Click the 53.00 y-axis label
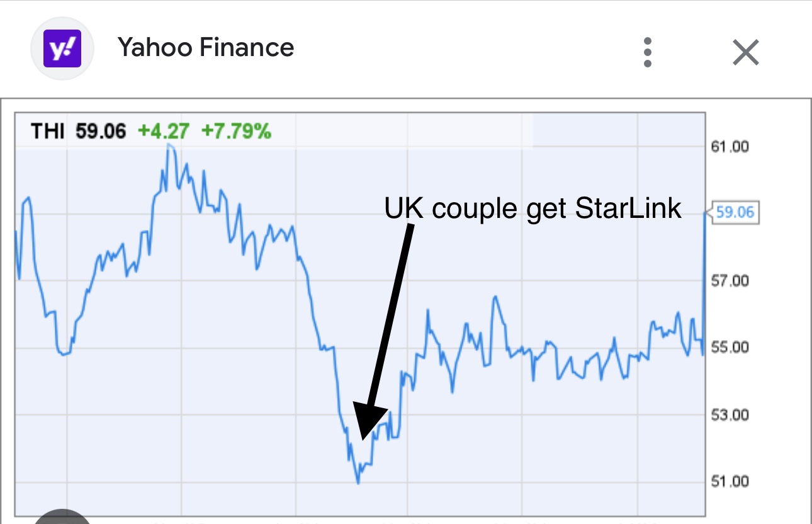The height and width of the screenshot is (524, 812). click(730, 415)
